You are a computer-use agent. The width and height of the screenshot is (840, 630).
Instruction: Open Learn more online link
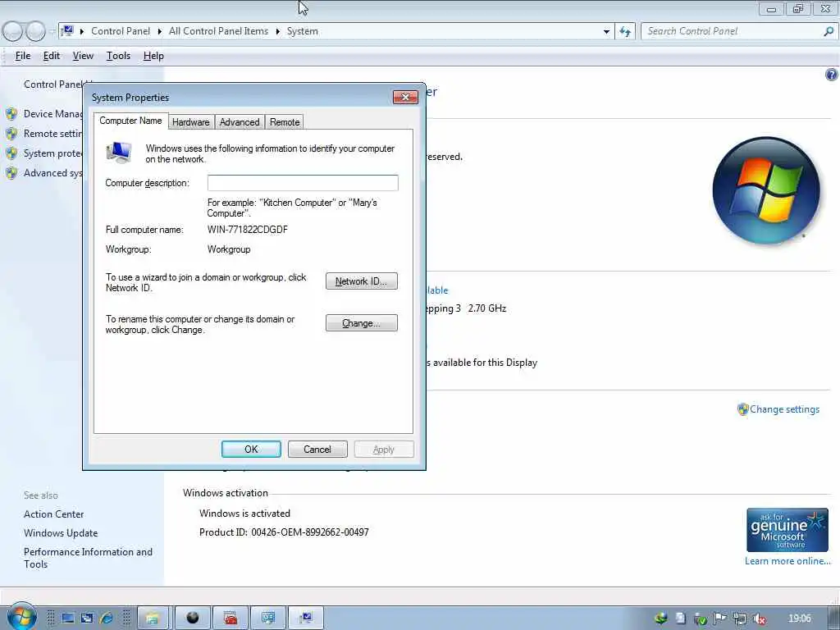click(x=787, y=561)
